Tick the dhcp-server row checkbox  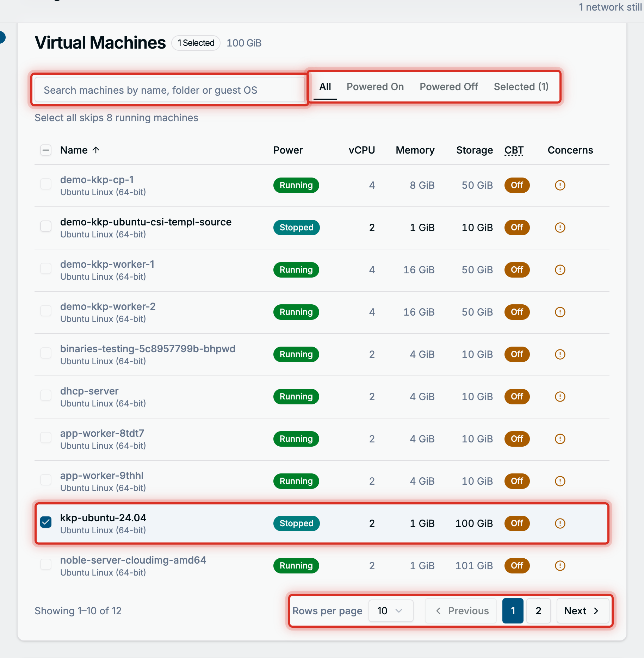pos(46,395)
